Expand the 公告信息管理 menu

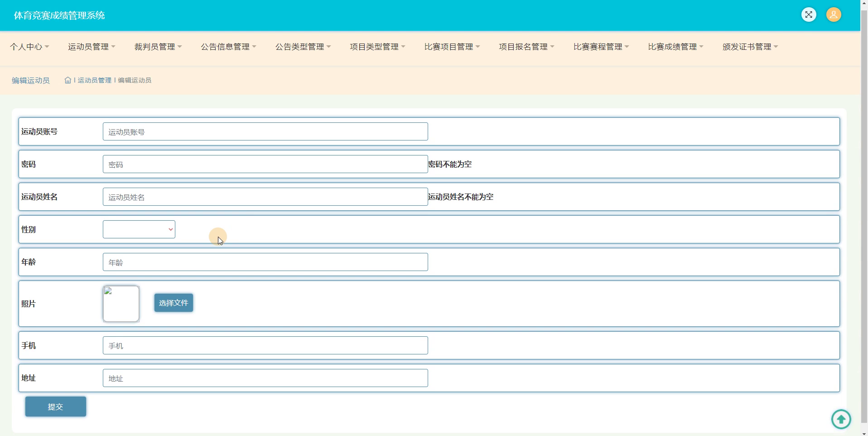[x=228, y=47]
